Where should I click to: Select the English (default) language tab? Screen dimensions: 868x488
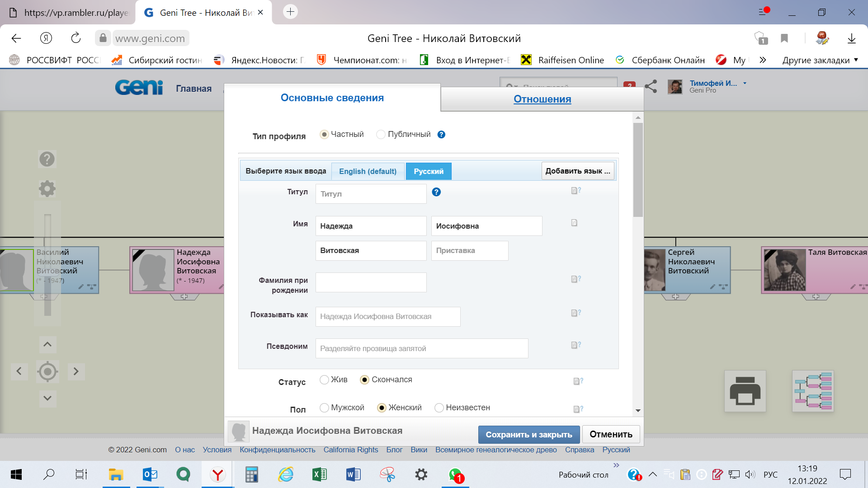point(368,171)
